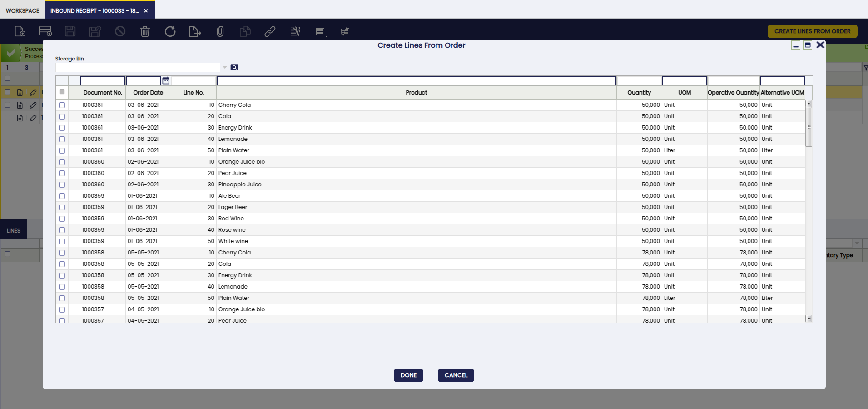Click the Storage Bin search icon
This screenshot has height=409, width=868.
[x=234, y=67]
